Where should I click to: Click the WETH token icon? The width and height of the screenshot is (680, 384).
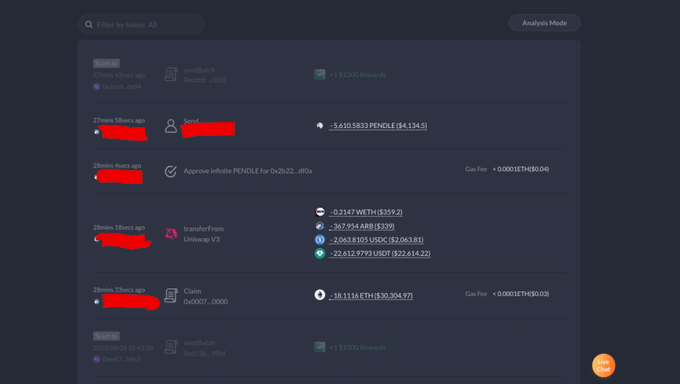(x=320, y=212)
